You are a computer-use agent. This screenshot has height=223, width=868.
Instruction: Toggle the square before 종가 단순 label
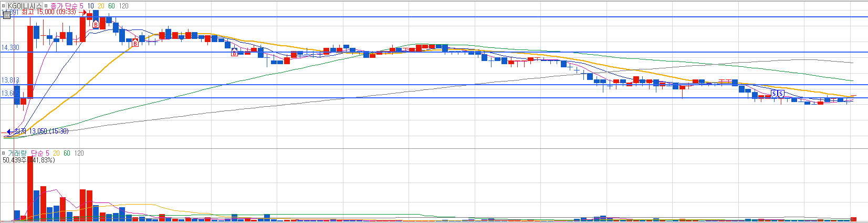click(46, 6)
